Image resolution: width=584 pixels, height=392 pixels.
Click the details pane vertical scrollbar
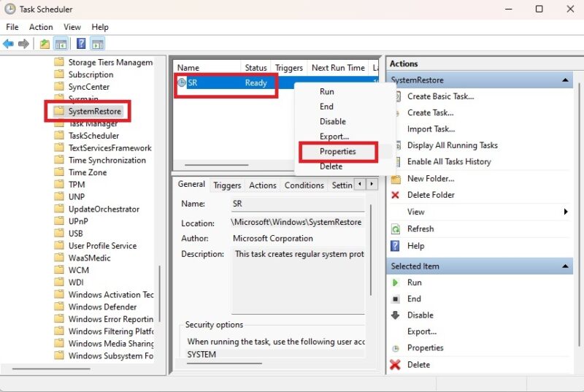[x=371, y=250]
